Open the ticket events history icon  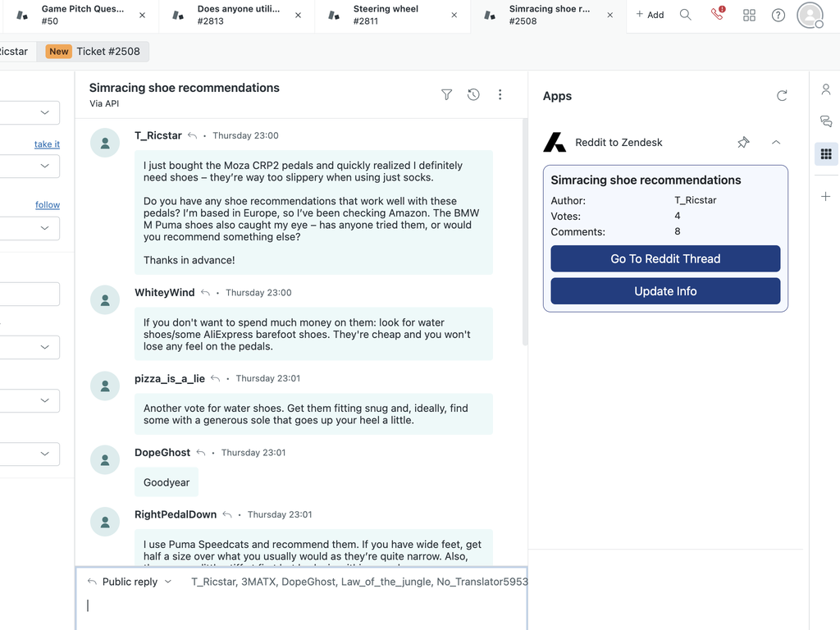(x=473, y=94)
